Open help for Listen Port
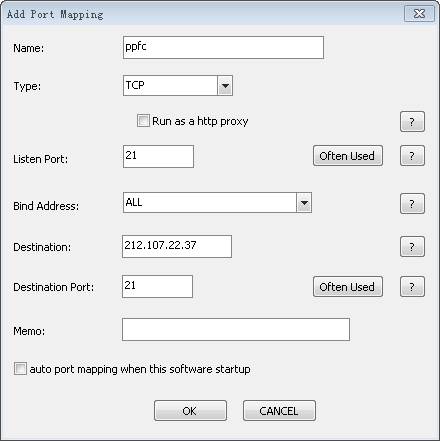 412,156
